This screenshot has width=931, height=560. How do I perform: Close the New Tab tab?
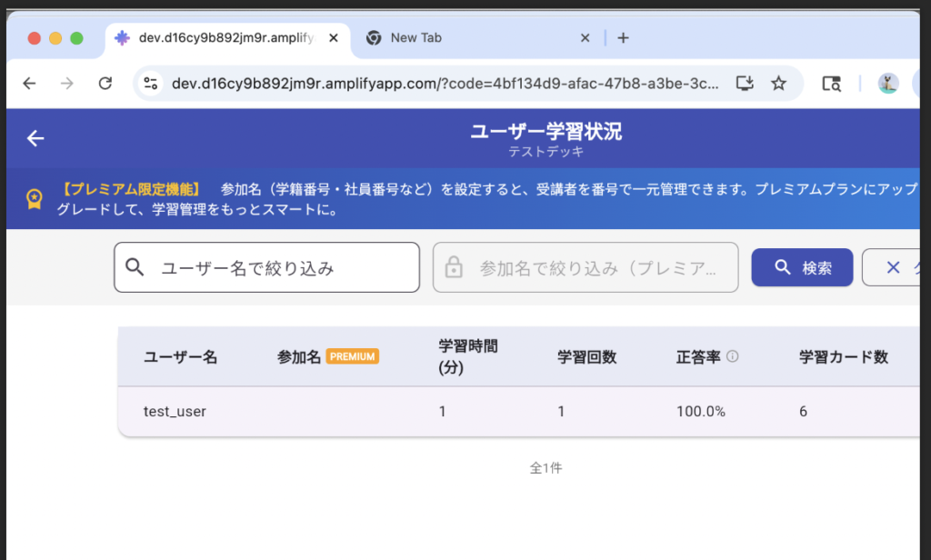(585, 38)
